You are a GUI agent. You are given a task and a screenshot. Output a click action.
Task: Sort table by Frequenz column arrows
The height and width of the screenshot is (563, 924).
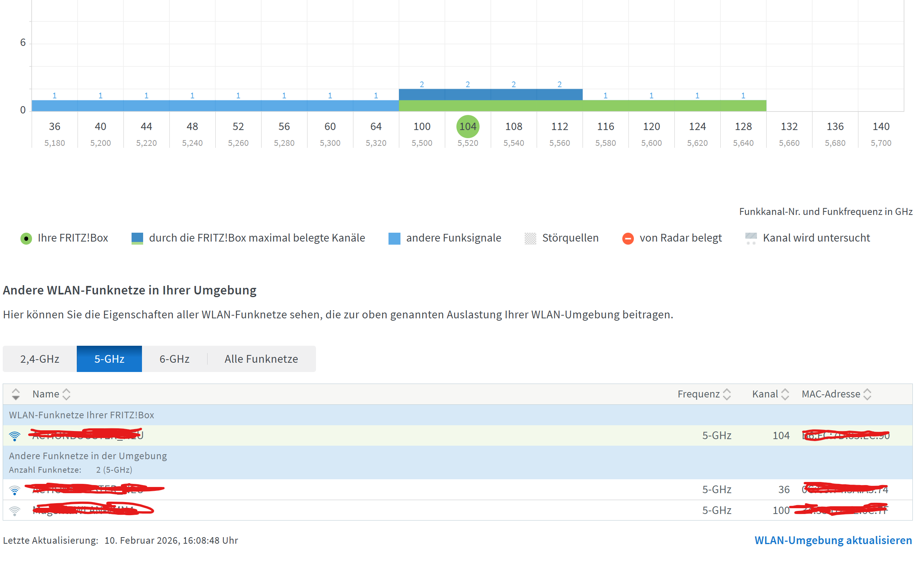point(727,394)
